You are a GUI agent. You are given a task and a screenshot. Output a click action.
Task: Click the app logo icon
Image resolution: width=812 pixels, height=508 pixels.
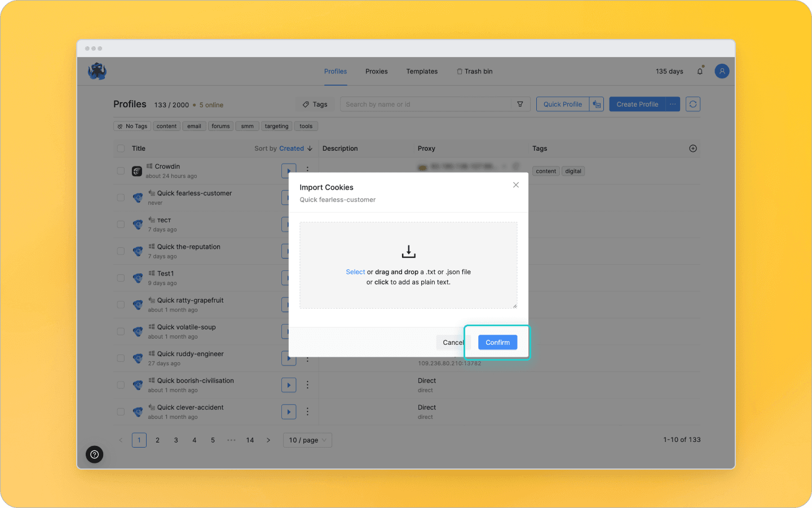point(97,71)
